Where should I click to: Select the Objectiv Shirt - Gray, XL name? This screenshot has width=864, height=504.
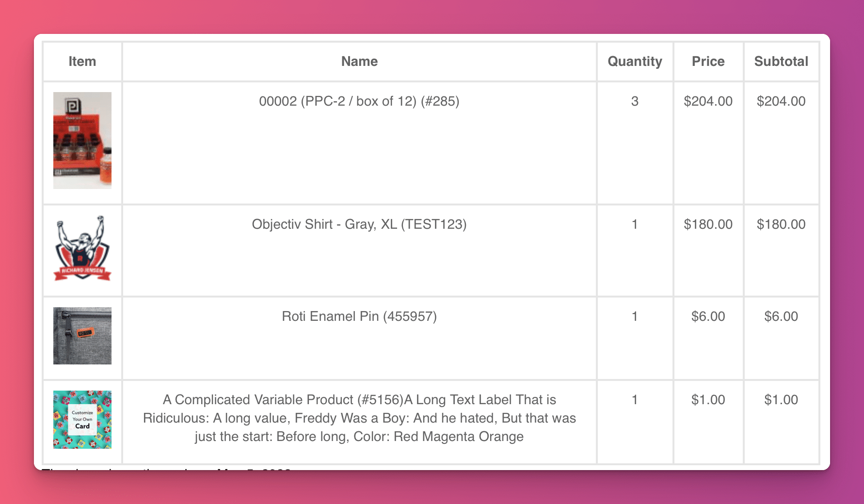pos(359,224)
